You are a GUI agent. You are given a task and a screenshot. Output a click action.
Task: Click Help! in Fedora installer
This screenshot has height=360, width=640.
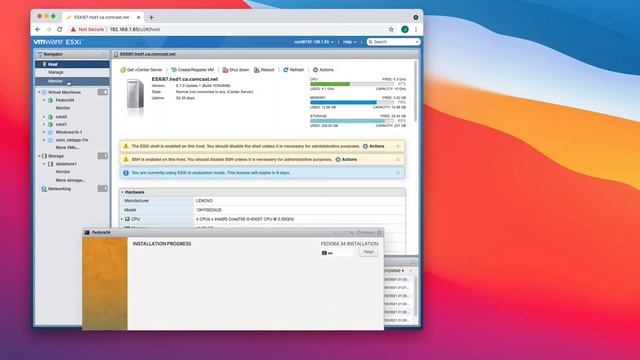tap(369, 252)
